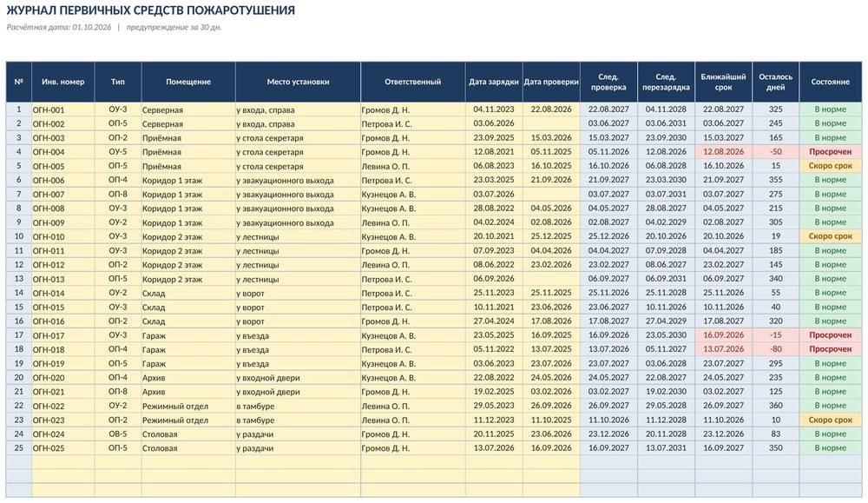This screenshot has height=503, width=868.
Task: Click Громов Д. Н. in ОГН-016 row
Action: click(413, 321)
